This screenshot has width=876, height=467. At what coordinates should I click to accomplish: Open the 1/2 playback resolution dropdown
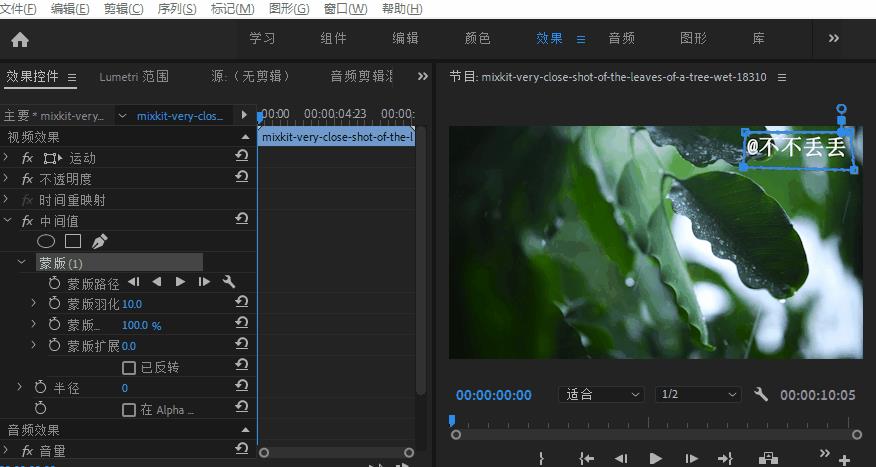point(698,394)
